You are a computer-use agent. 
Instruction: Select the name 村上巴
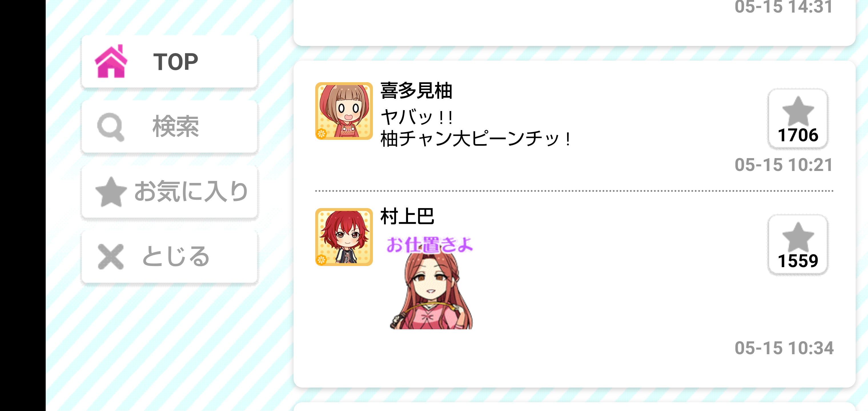click(407, 216)
